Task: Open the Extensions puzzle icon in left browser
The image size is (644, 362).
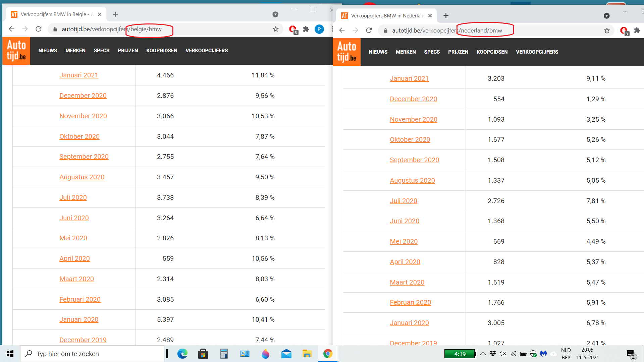Action: point(306,29)
